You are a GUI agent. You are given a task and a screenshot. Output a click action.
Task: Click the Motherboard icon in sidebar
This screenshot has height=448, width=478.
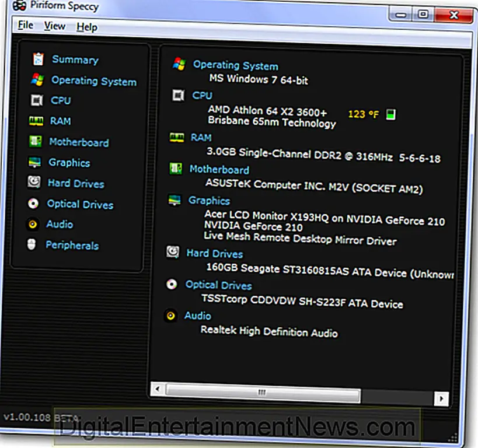[x=36, y=141]
